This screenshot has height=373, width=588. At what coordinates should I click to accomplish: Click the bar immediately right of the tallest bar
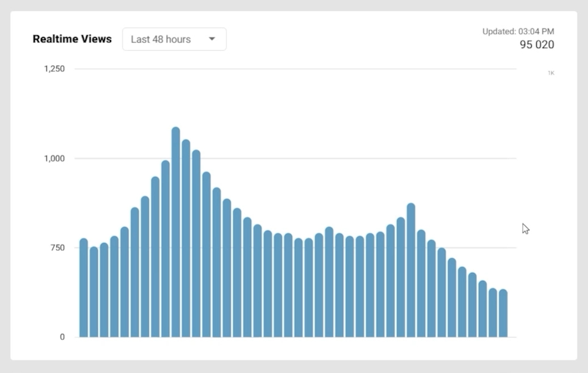(x=186, y=238)
